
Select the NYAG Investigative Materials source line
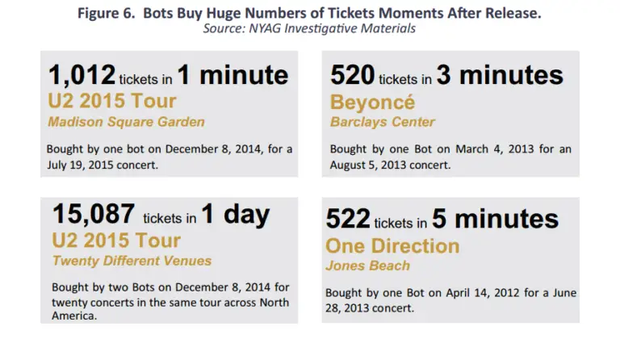pos(309,28)
